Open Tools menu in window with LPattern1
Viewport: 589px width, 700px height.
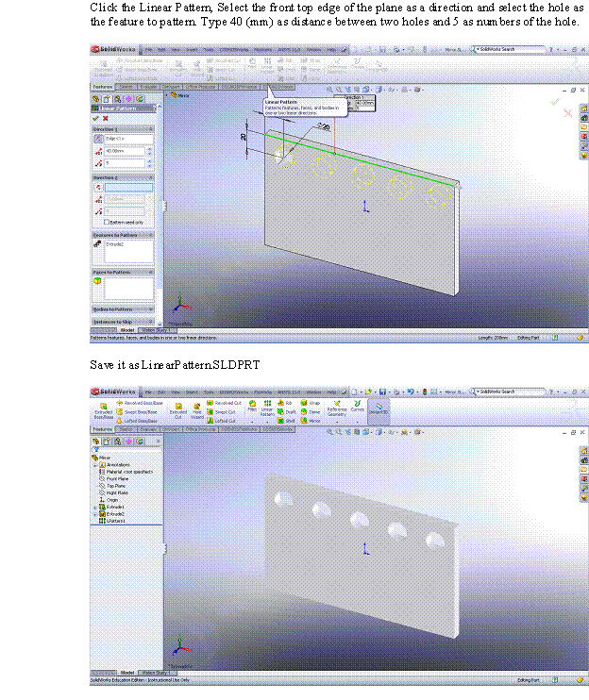(208, 392)
